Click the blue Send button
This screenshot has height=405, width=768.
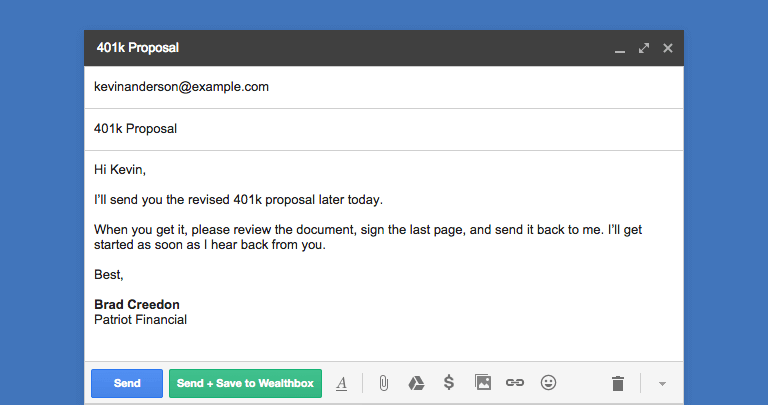[x=127, y=383]
